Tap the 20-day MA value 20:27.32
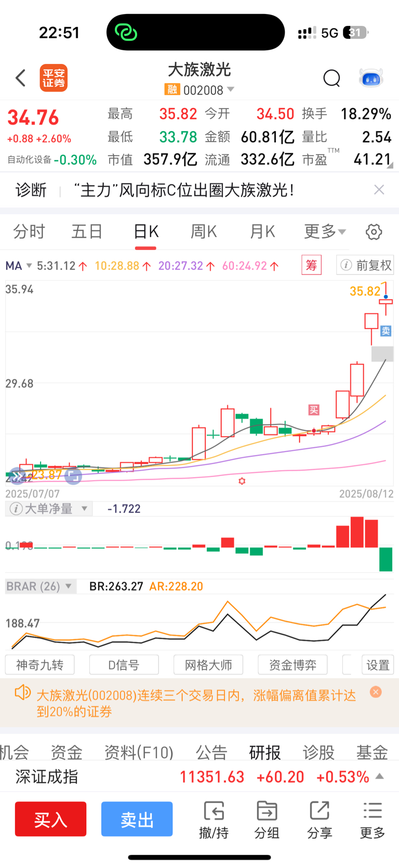 pos(181,266)
